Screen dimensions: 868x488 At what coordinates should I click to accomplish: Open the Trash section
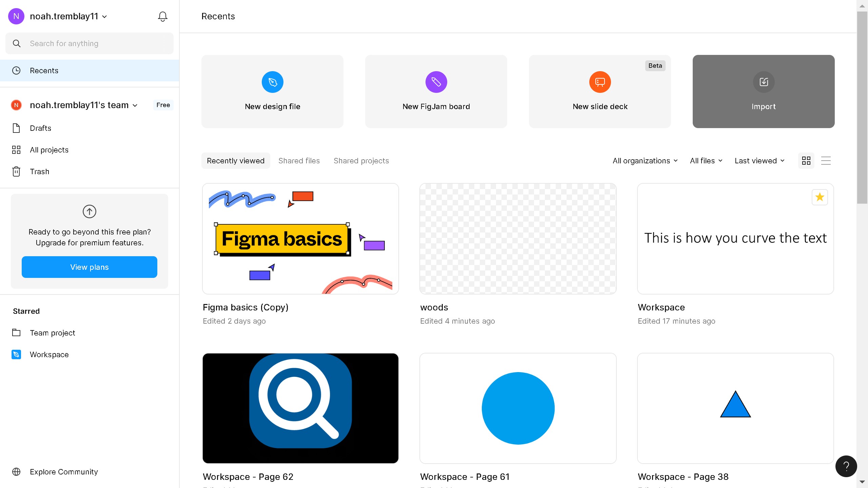point(39,171)
